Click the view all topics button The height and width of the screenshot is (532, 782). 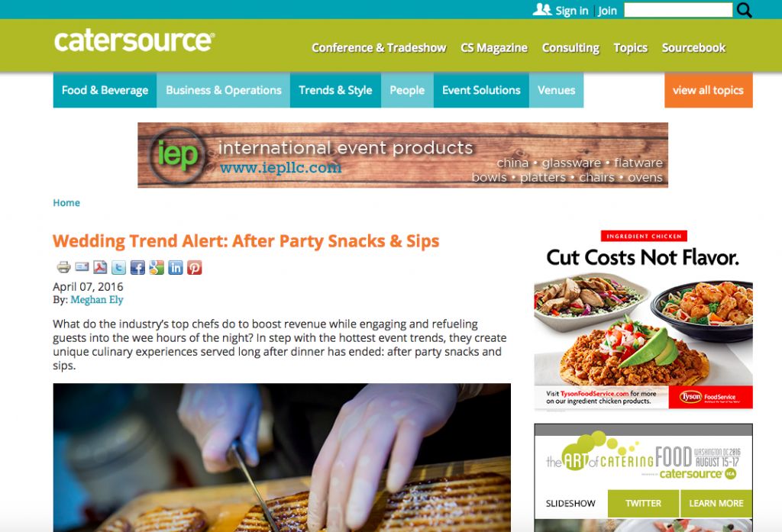(x=708, y=90)
